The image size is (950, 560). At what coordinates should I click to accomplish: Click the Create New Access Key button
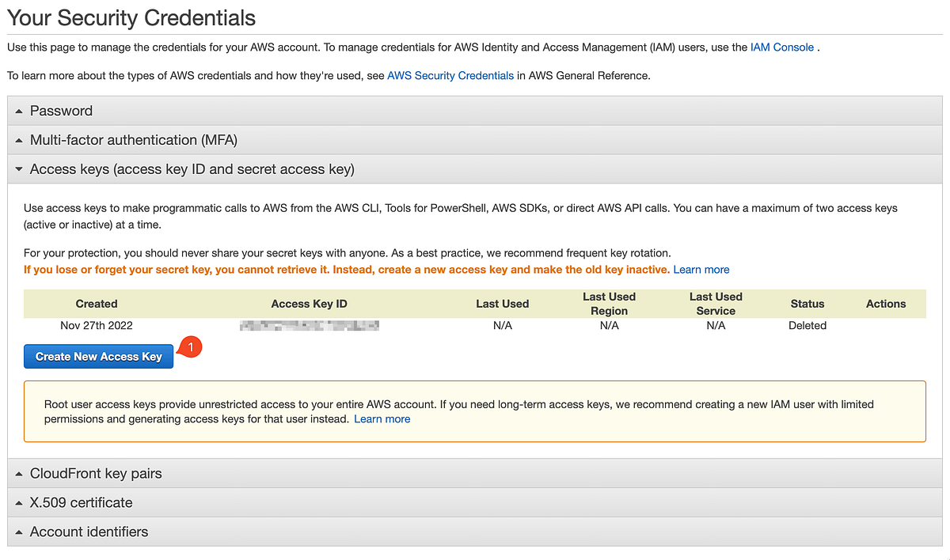[x=98, y=356]
